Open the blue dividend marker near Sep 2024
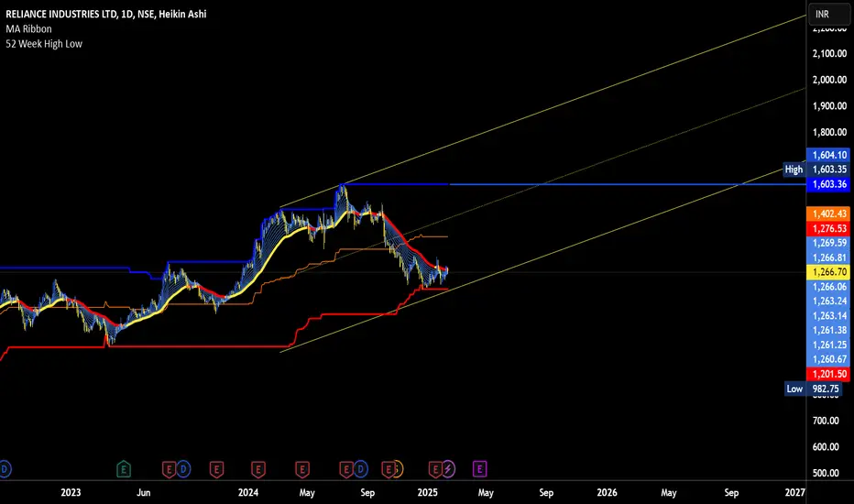854x504 pixels. click(360, 468)
